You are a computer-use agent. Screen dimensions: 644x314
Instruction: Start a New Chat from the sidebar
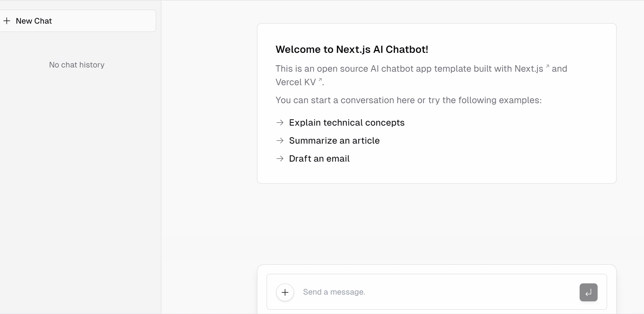click(x=77, y=21)
